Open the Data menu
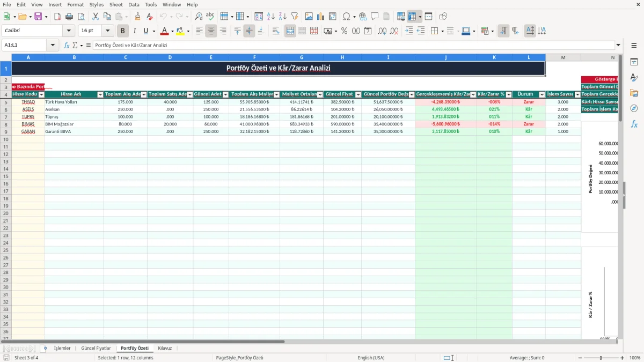644x362 pixels. [134, 4]
